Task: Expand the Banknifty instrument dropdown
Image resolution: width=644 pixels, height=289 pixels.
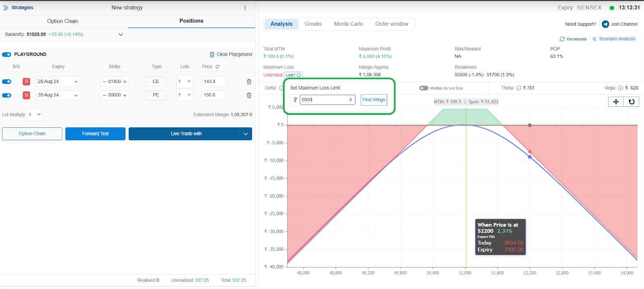Action: pyautogui.click(x=121, y=35)
